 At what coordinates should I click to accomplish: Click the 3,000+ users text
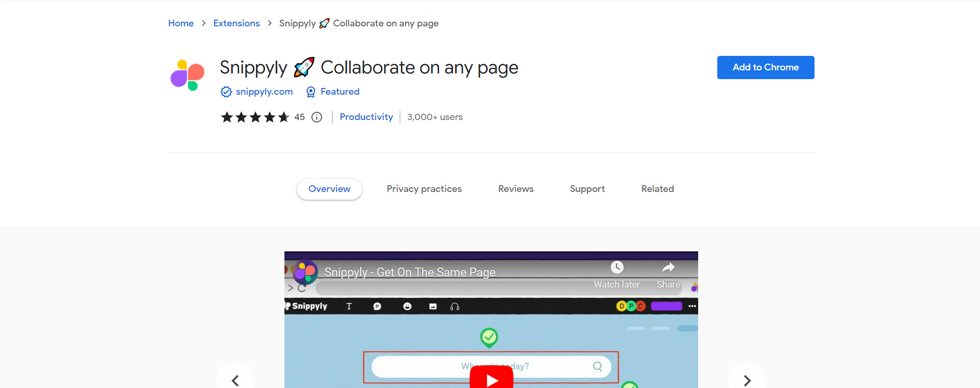(x=435, y=117)
